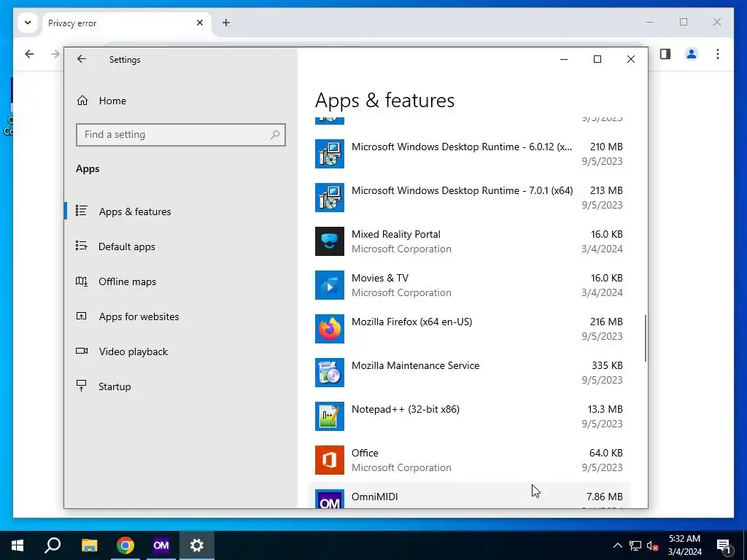Open the Chrome tab search dropdown
Viewport: 747px width, 560px height.
tap(28, 23)
